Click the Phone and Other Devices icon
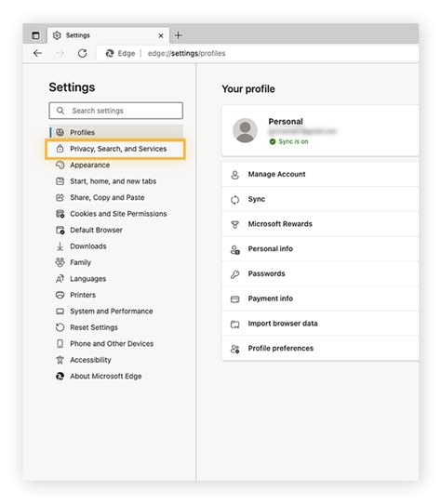This screenshot has height=504, width=441. coord(60,344)
